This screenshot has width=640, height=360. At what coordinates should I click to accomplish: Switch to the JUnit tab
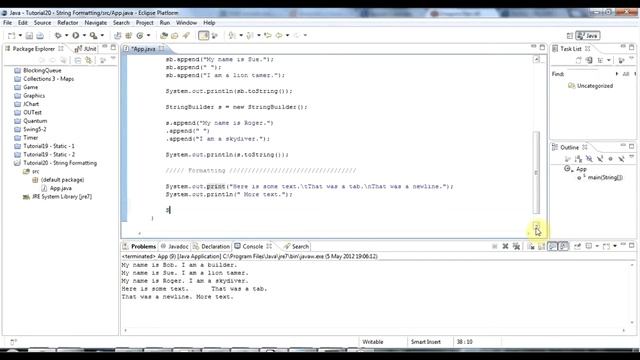tap(86, 49)
